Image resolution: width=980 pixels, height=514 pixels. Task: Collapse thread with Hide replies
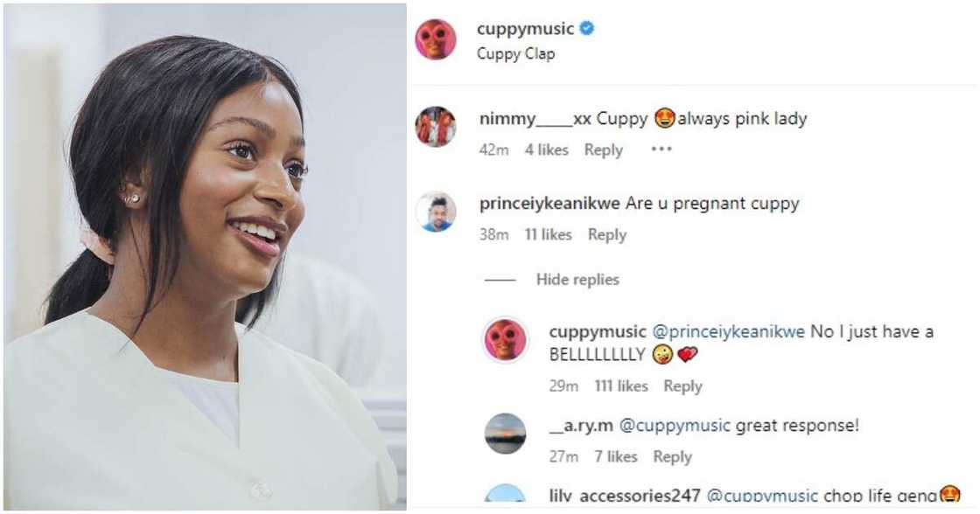coord(577,280)
